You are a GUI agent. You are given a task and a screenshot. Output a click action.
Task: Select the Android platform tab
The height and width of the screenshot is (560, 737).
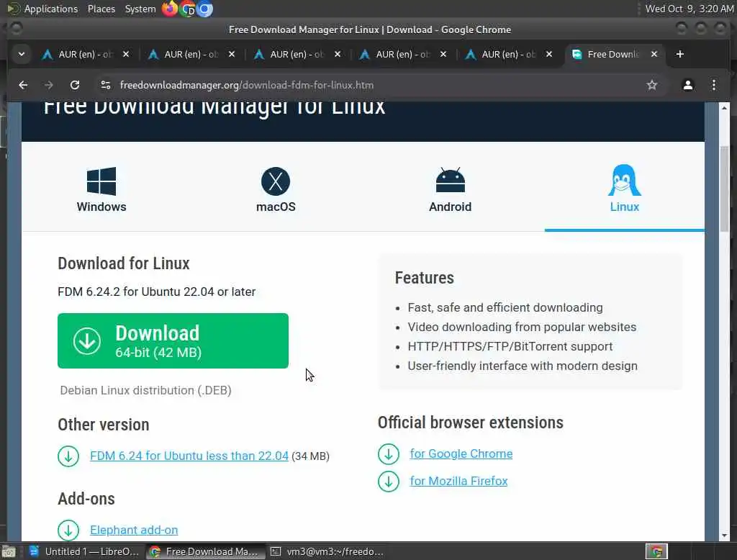tap(450, 189)
